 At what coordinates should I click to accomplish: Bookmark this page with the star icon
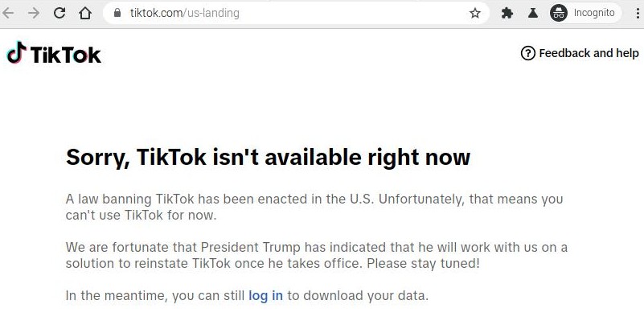pos(475,13)
